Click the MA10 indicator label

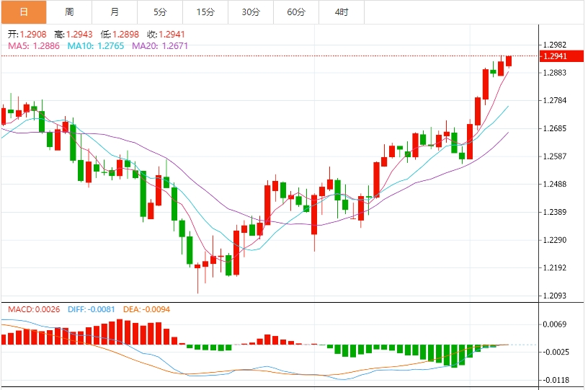coord(96,46)
